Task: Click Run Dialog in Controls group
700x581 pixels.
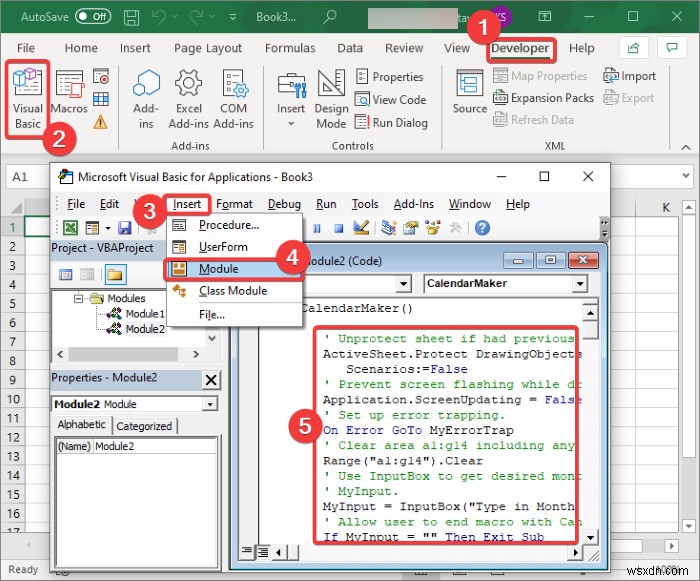Action: pyautogui.click(x=392, y=122)
